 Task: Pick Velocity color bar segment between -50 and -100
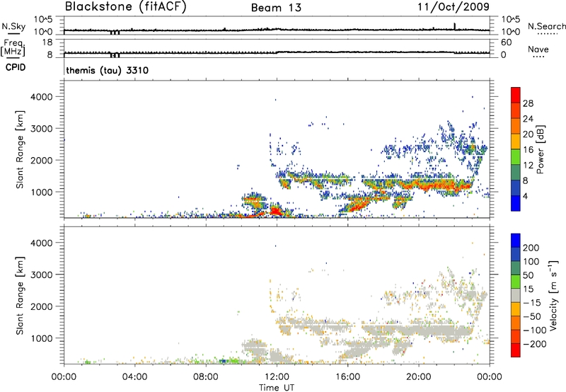tap(516, 323)
